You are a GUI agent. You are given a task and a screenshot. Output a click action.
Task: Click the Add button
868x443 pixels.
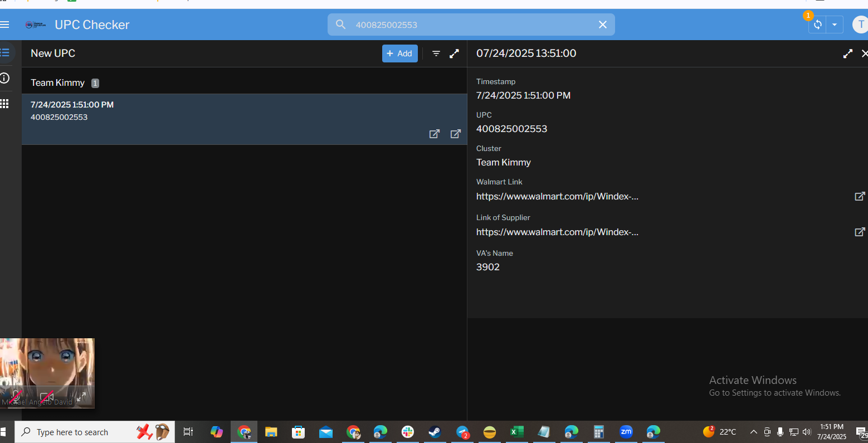click(x=399, y=53)
